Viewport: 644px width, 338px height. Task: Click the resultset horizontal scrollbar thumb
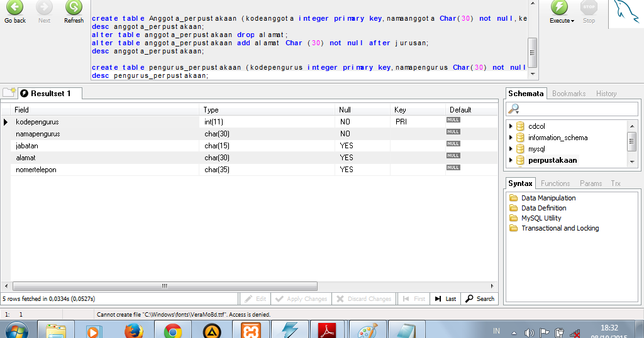[x=165, y=286]
